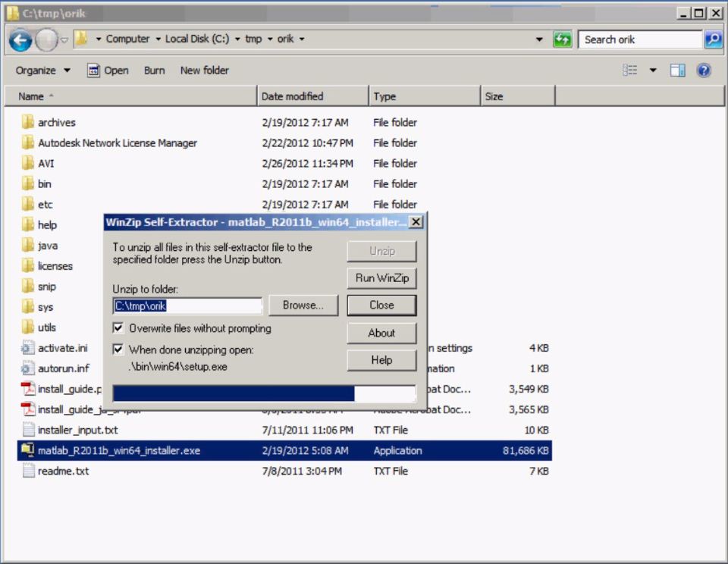The width and height of the screenshot is (728, 564).
Task: Click the search magnifier icon
Action: click(713, 39)
